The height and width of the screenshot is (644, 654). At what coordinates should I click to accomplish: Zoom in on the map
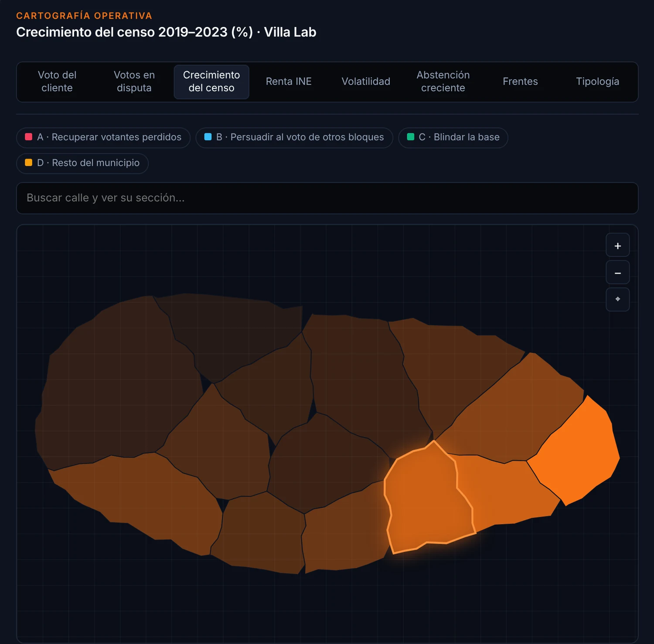[x=617, y=245]
